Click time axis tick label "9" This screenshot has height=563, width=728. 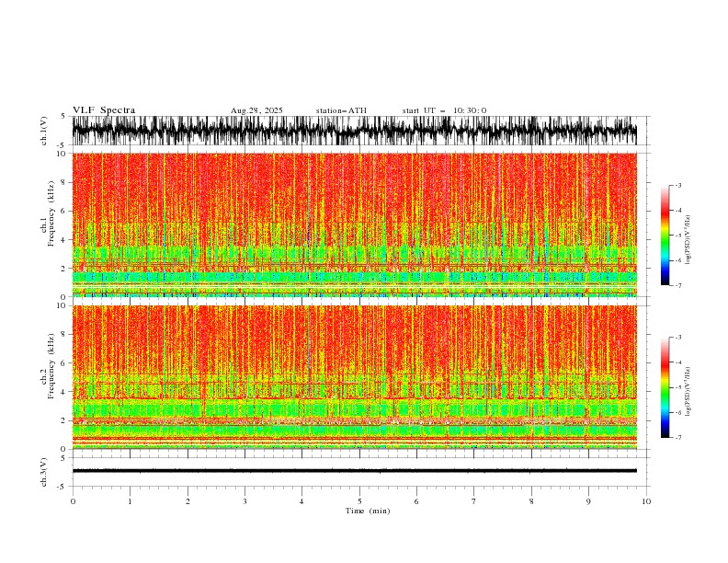click(x=588, y=501)
